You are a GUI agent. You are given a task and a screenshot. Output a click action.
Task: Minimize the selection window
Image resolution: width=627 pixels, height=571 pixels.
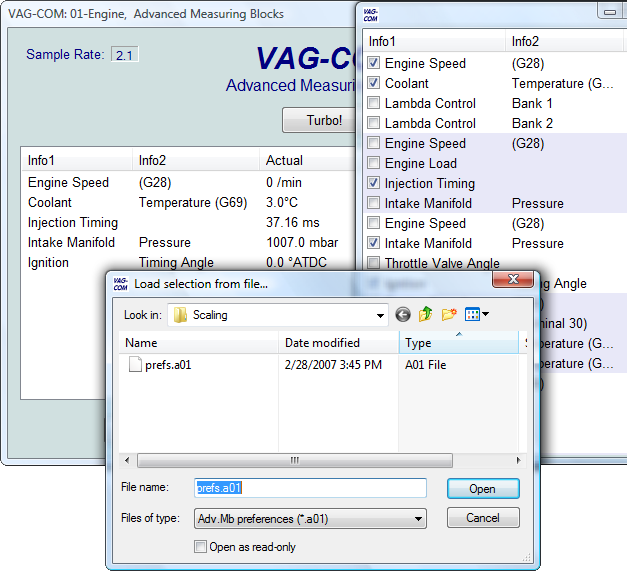pos(610,12)
